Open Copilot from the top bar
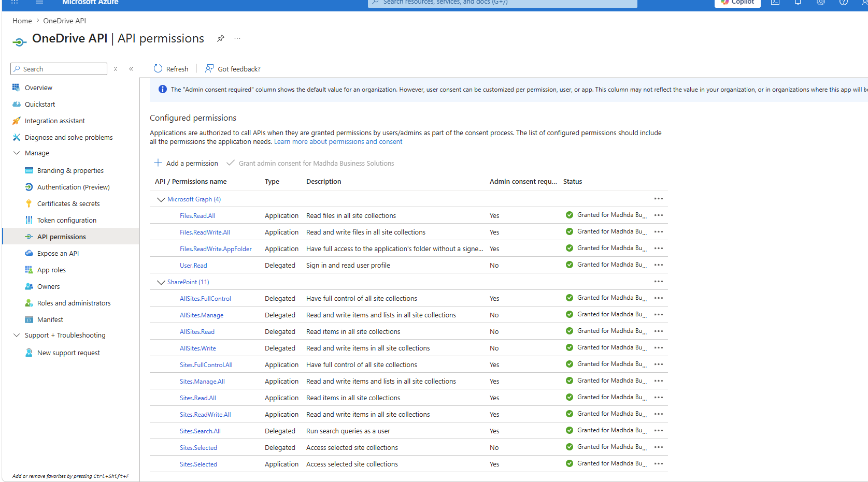 (x=737, y=3)
